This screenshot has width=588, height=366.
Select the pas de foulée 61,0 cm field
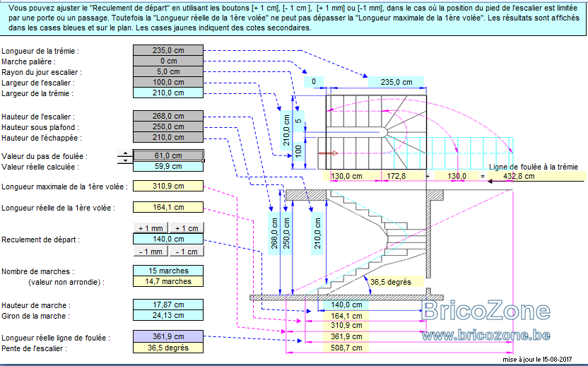(168, 155)
